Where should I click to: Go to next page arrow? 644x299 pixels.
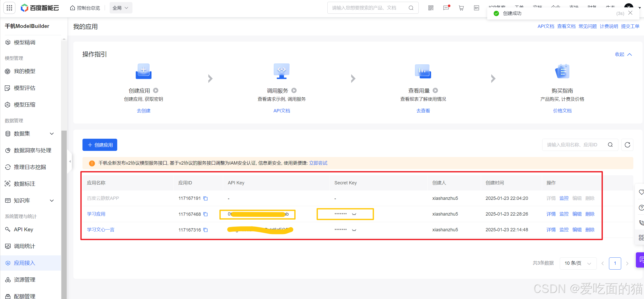(627, 263)
